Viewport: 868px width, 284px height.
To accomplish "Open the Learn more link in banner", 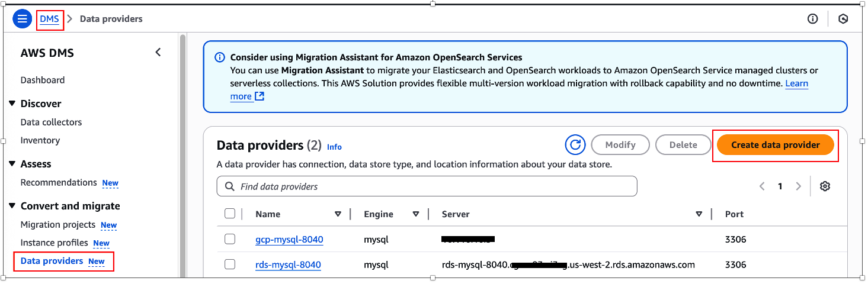I will tap(796, 83).
